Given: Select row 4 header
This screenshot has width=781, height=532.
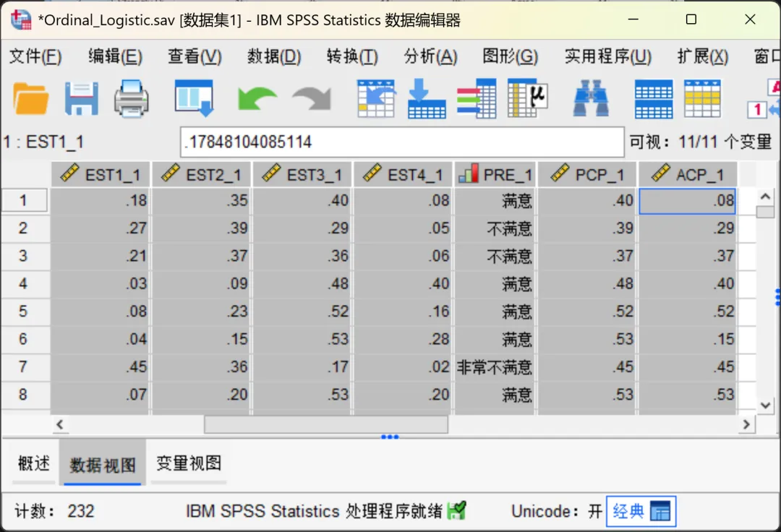Looking at the screenshot, I should pos(24,283).
